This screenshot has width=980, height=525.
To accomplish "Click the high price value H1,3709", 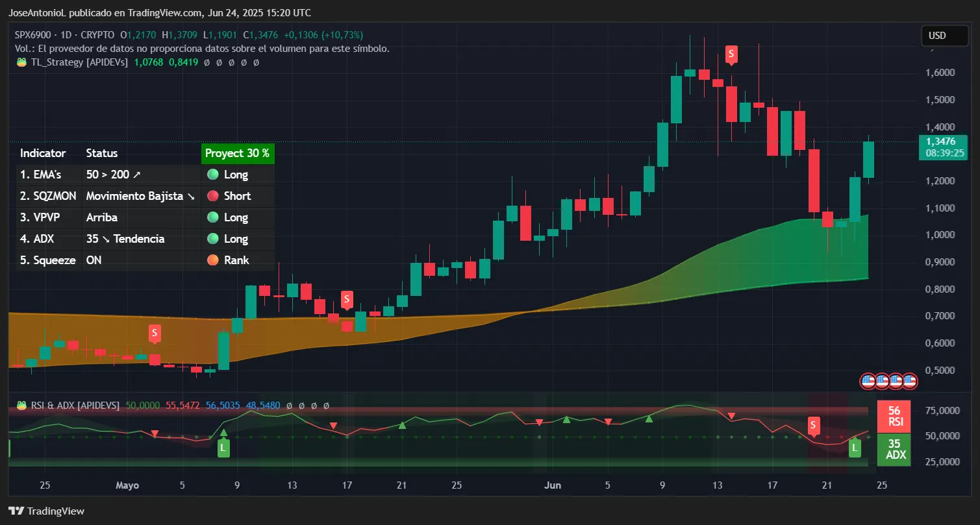I will (180, 35).
